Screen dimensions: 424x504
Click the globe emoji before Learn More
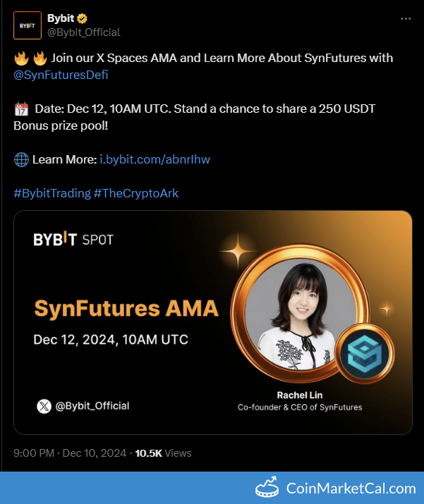click(21, 159)
